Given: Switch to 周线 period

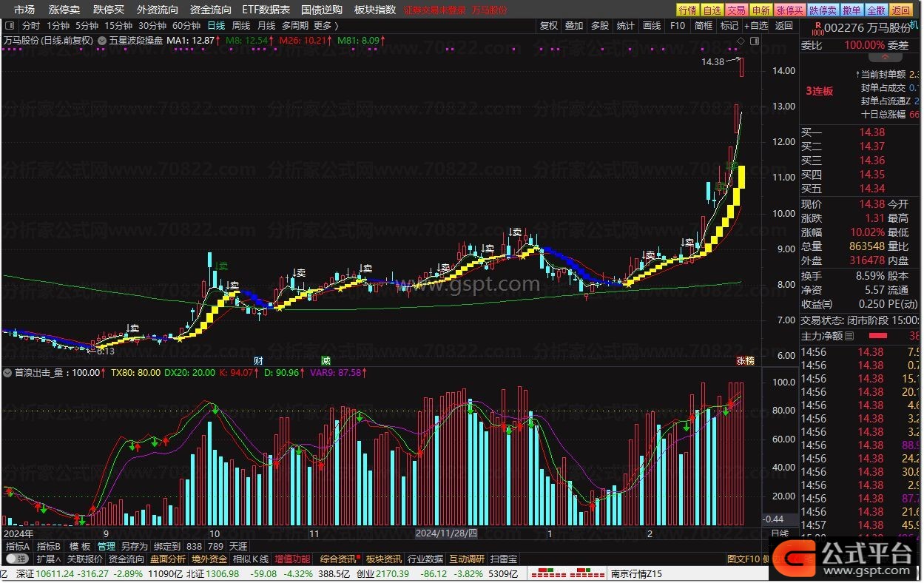Looking at the screenshot, I should click(241, 25).
